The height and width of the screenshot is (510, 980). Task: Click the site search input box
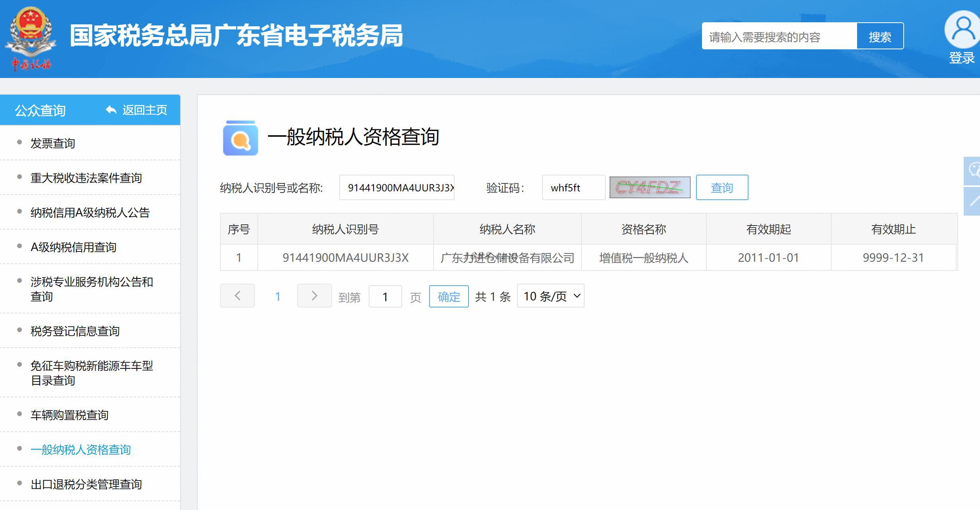(x=779, y=37)
